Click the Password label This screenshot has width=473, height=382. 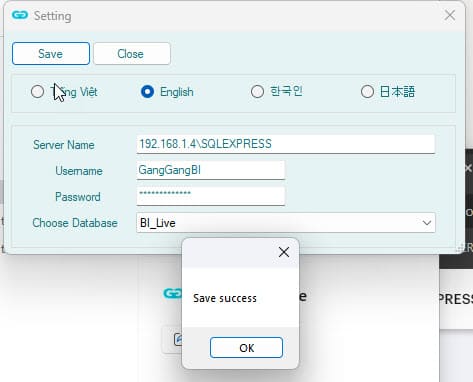tap(78, 197)
